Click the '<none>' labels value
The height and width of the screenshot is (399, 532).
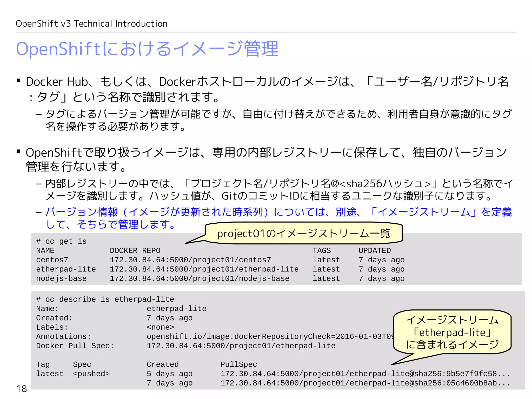coord(161,327)
